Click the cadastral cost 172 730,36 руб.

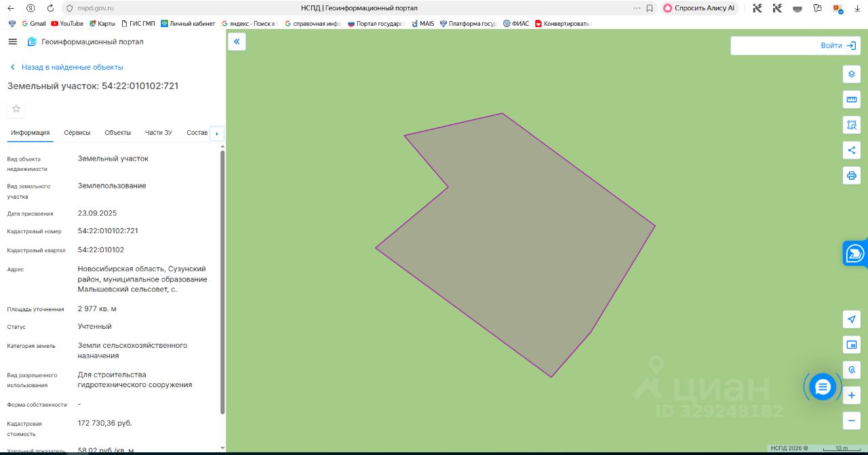[x=105, y=423]
